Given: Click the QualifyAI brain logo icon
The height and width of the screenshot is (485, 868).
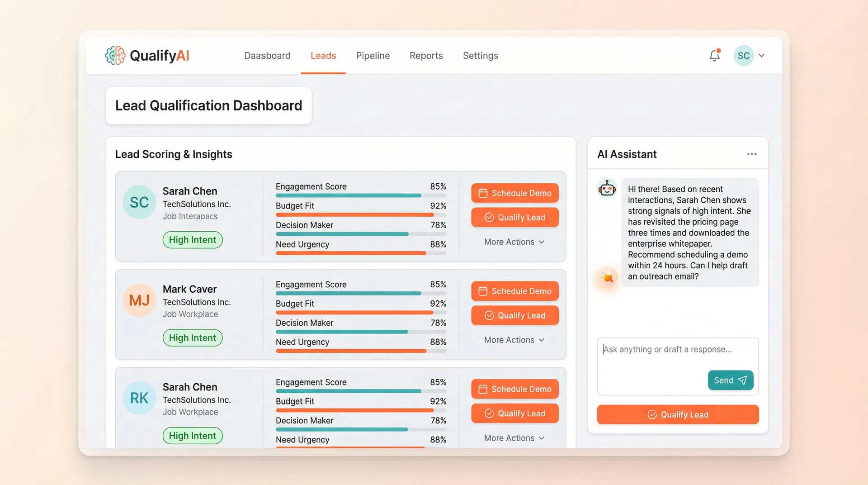Looking at the screenshot, I should tap(115, 56).
